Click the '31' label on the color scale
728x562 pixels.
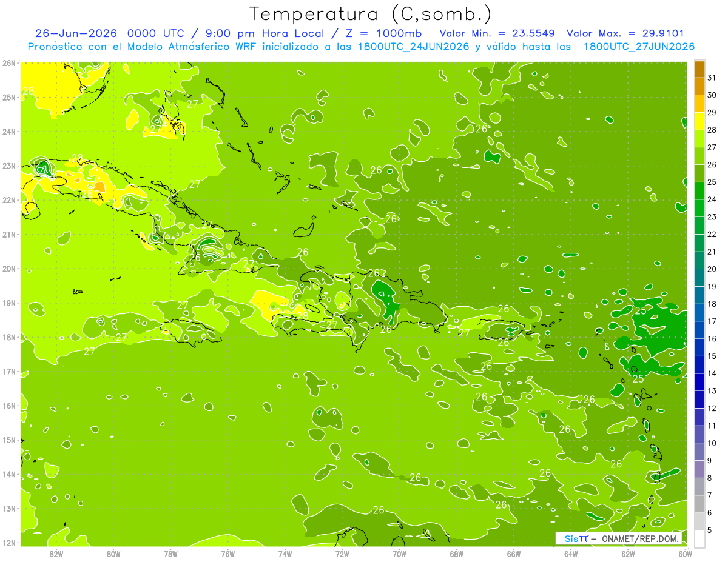click(x=712, y=78)
